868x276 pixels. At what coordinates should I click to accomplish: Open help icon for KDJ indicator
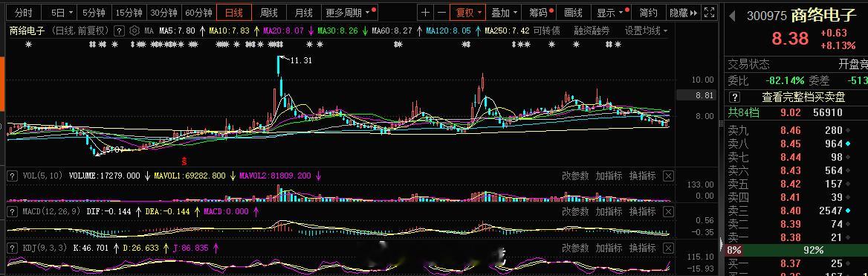click(12, 248)
